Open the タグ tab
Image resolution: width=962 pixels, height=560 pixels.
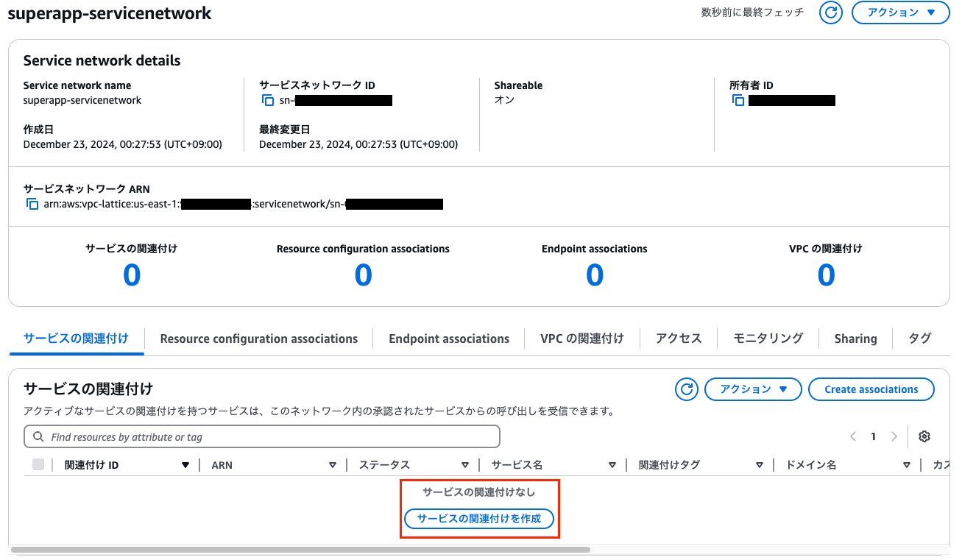coord(919,339)
